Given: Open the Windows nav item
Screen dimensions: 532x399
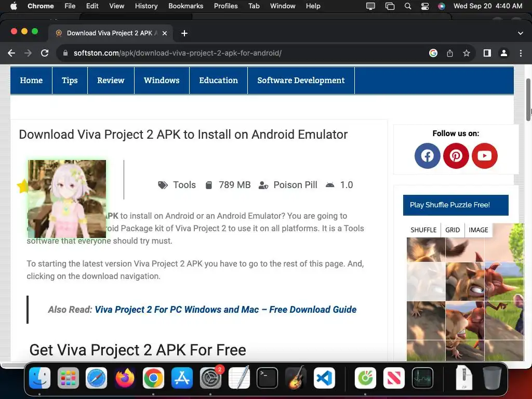Looking at the screenshot, I should click(x=162, y=81).
